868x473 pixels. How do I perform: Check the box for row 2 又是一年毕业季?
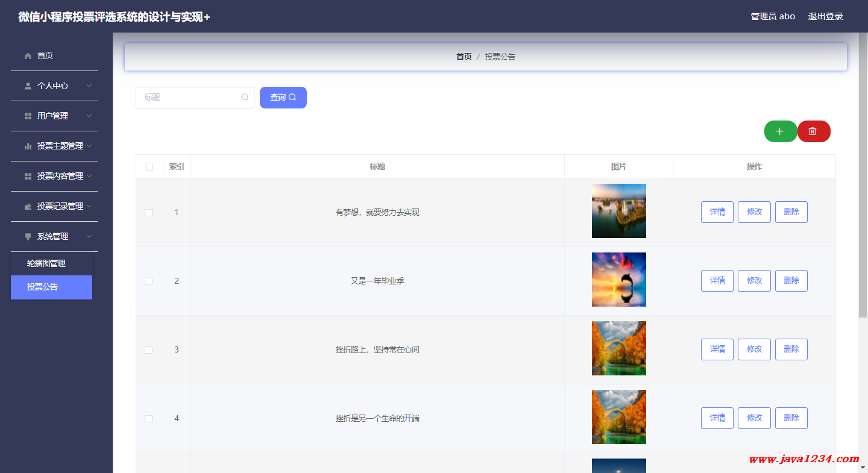click(x=149, y=281)
